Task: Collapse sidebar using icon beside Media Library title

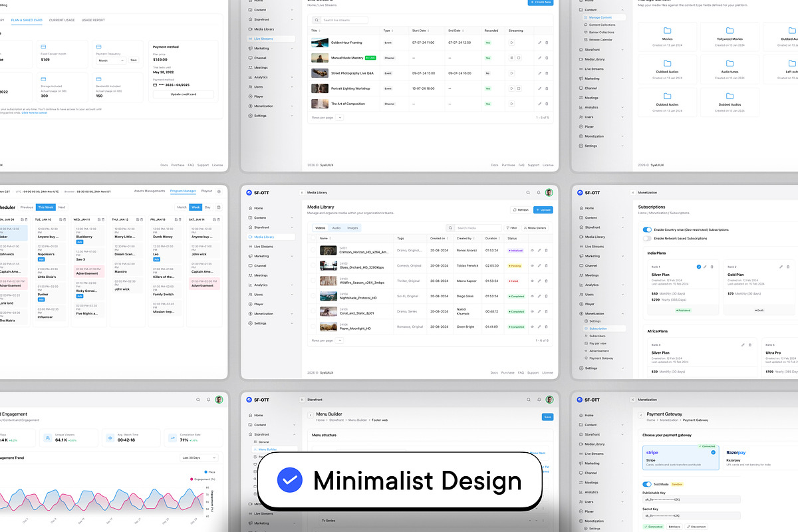Action: coord(303,192)
